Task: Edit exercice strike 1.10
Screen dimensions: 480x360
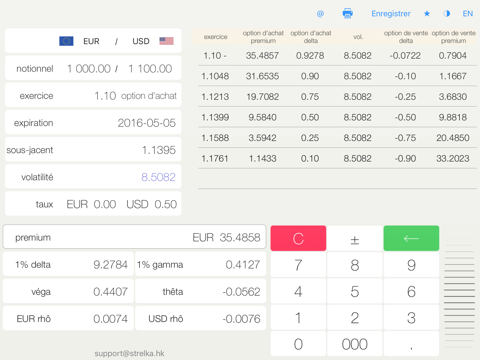Action: click(x=105, y=96)
